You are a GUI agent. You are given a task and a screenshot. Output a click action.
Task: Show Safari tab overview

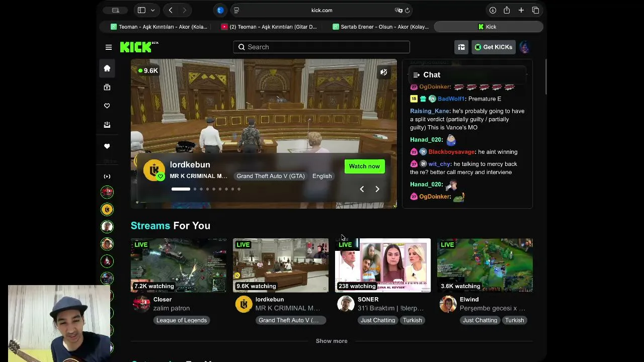pyautogui.click(x=535, y=10)
